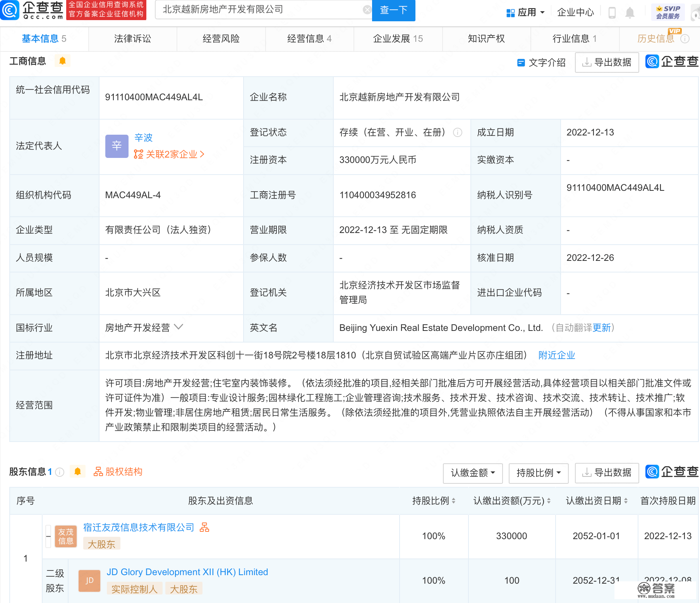Open legal representative 辛波 link

143,137
